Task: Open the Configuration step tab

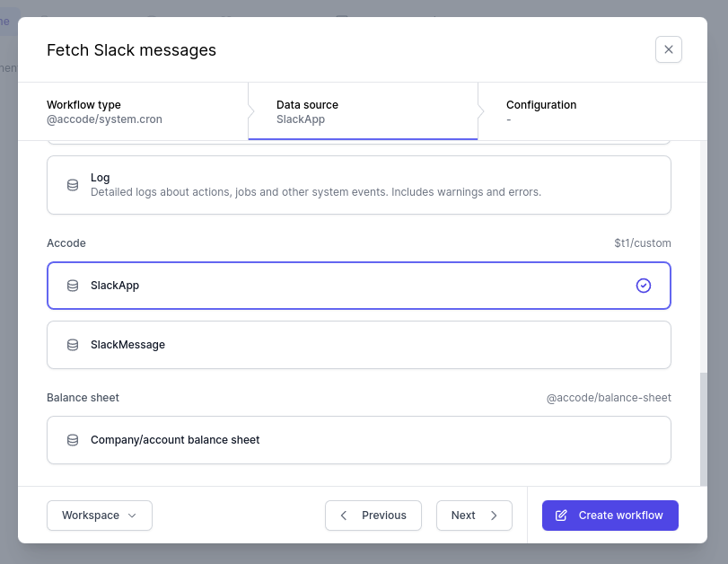Action: (x=592, y=111)
